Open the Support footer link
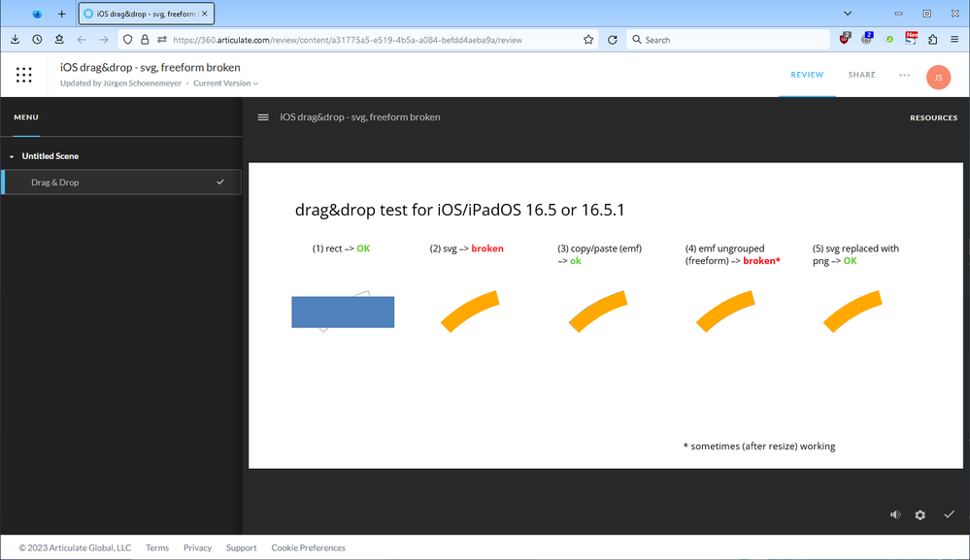The image size is (970, 560). pyautogui.click(x=241, y=547)
